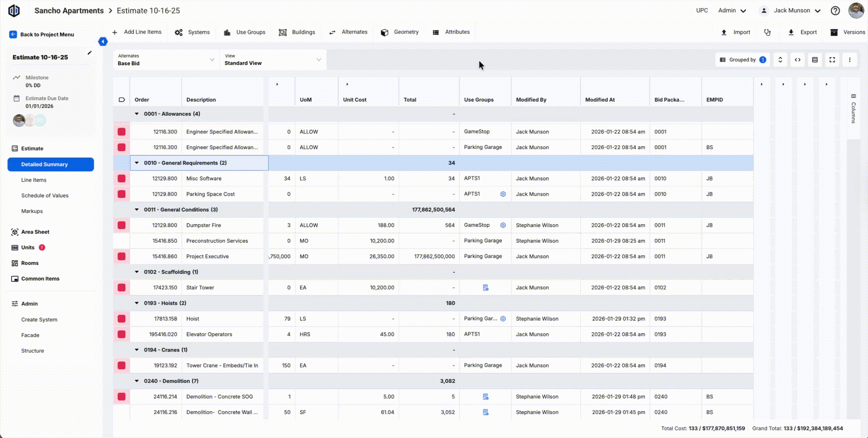Click the Geometry cube icon
This screenshot has height=438, width=868.
[x=385, y=32]
